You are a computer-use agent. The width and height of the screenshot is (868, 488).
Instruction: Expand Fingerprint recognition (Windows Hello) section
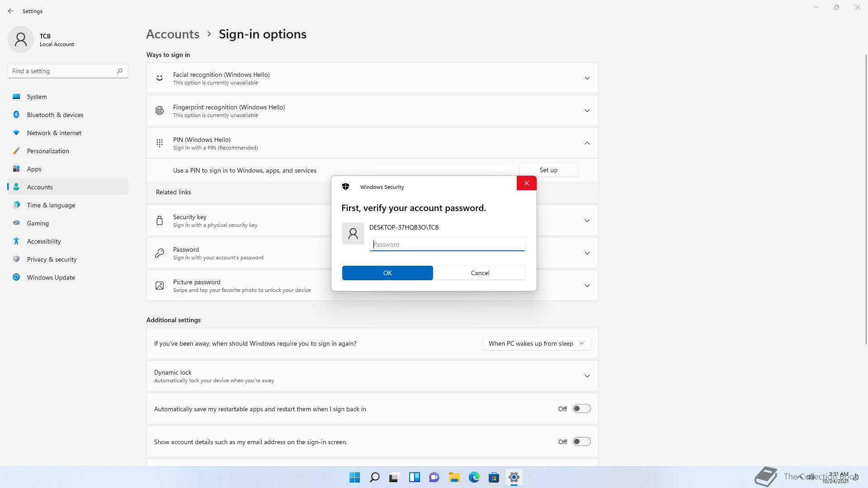point(587,111)
